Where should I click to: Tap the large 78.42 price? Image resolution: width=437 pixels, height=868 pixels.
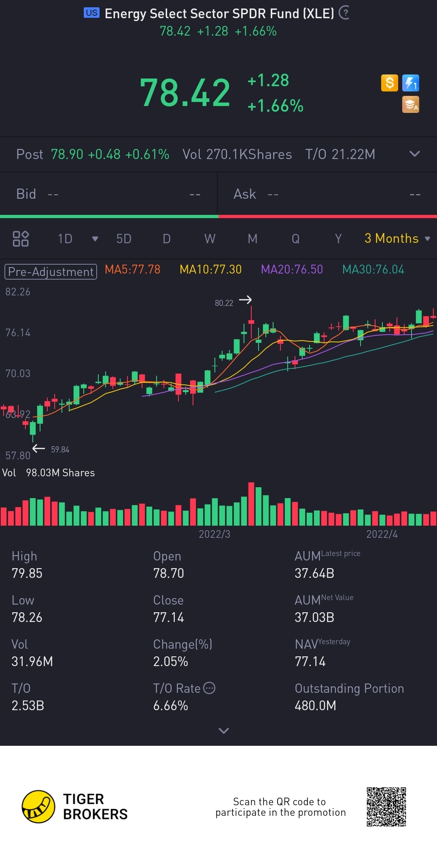pyautogui.click(x=185, y=93)
